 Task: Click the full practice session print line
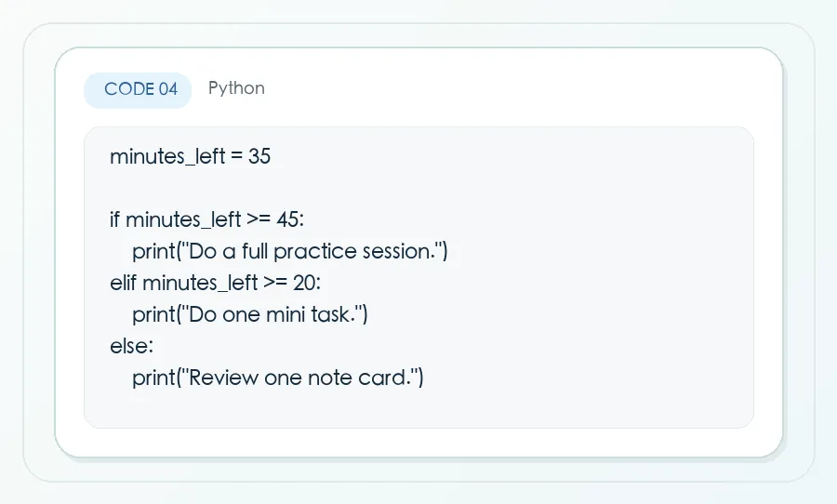click(290, 251)
